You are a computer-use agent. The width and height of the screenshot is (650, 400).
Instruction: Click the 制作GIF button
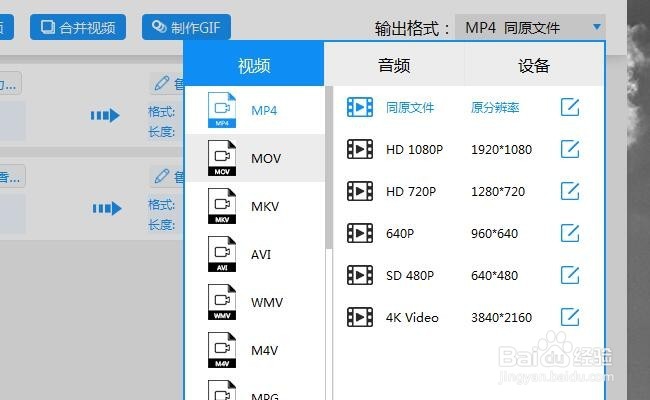tap(186, 27)
